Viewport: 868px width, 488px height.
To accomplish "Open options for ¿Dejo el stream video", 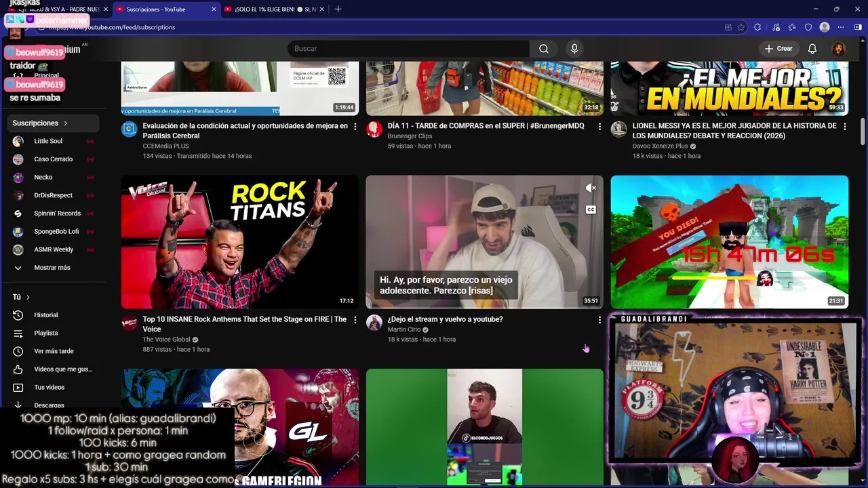I will (x=599, y=320).
